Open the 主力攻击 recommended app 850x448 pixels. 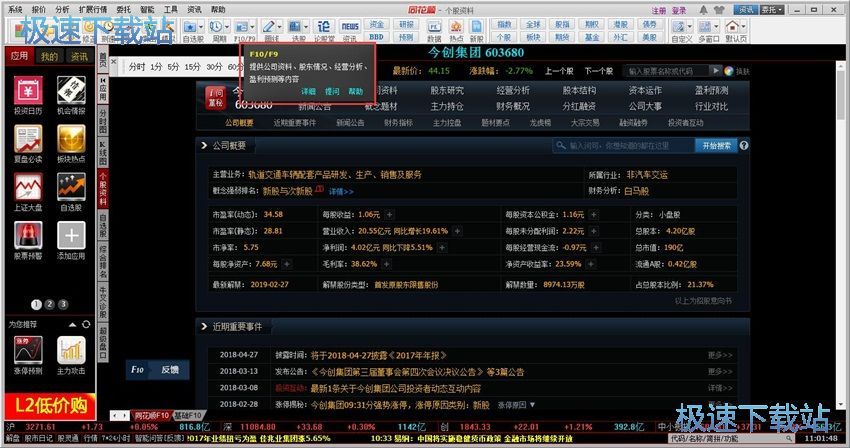tap(71, 350)
